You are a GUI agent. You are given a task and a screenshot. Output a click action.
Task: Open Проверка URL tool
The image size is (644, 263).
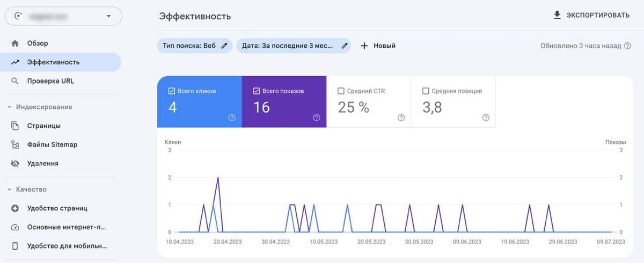[x=50, y=81]
